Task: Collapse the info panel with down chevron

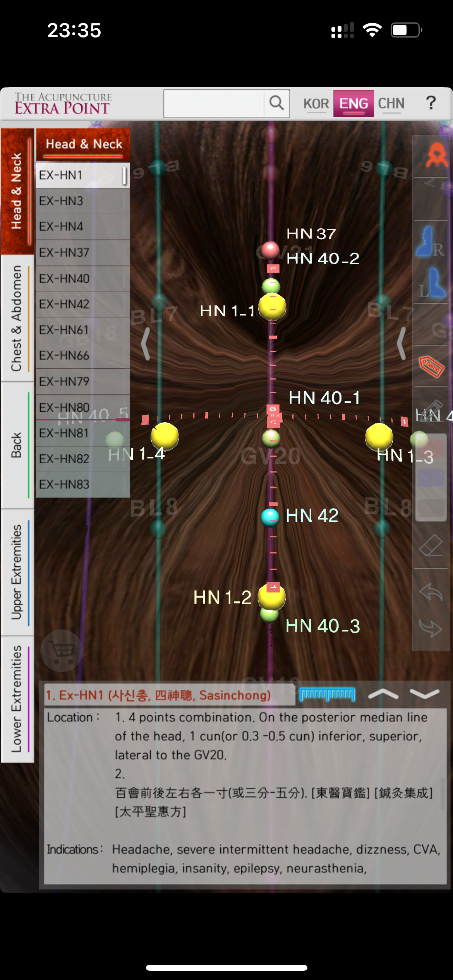Action: pyautogui.click(x=424, y=694)
